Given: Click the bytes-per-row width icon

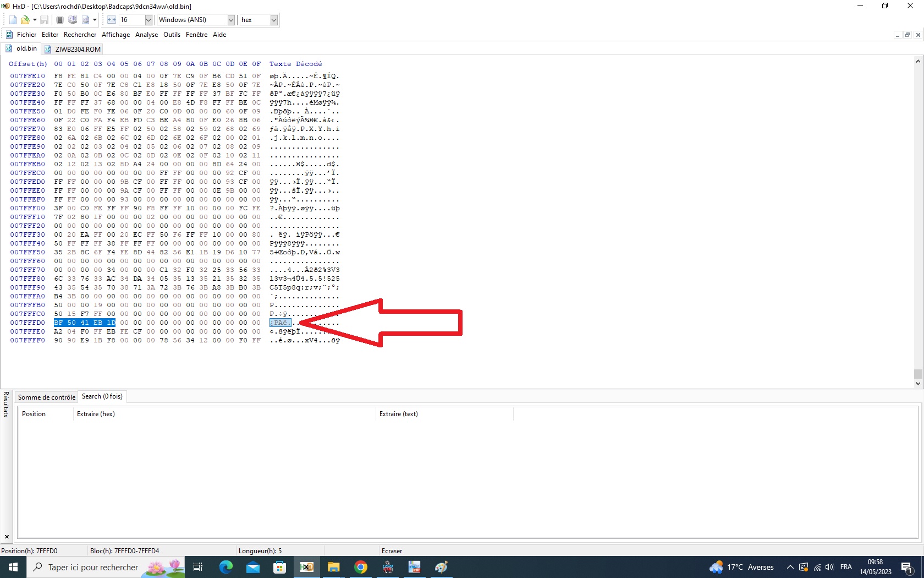Looking at the screenshot, I should point(112,20).
